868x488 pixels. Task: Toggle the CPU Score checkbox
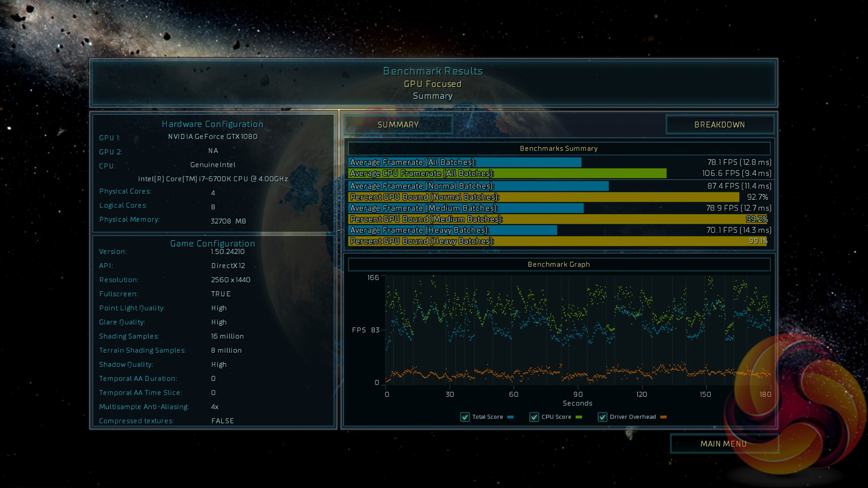click(534, 417)
